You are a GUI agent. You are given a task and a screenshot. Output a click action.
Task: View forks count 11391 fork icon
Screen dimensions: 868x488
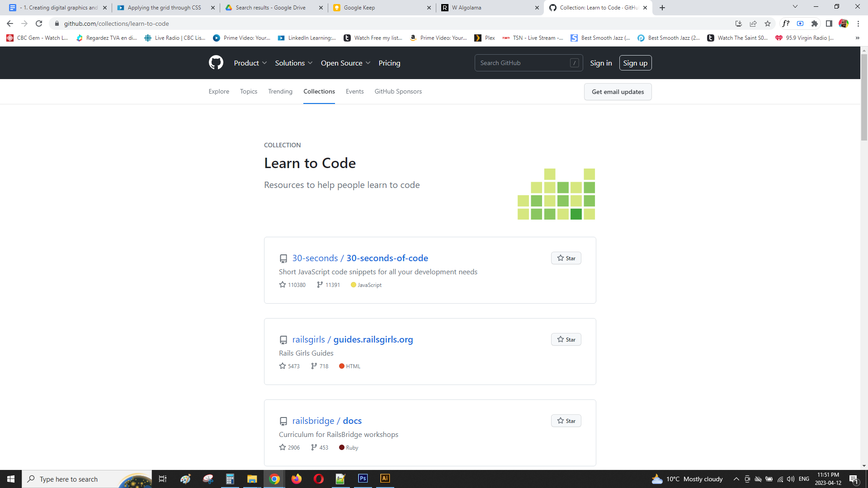tap(320, 285)
